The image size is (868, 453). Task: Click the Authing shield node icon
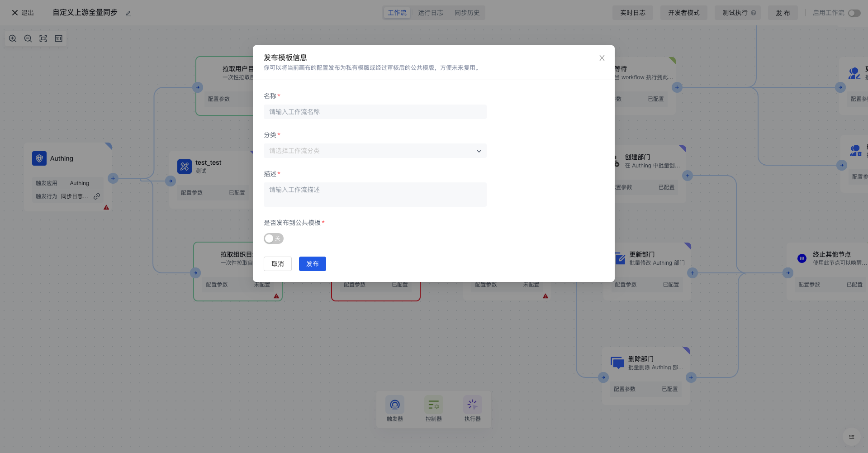click(x=39, y=158)
